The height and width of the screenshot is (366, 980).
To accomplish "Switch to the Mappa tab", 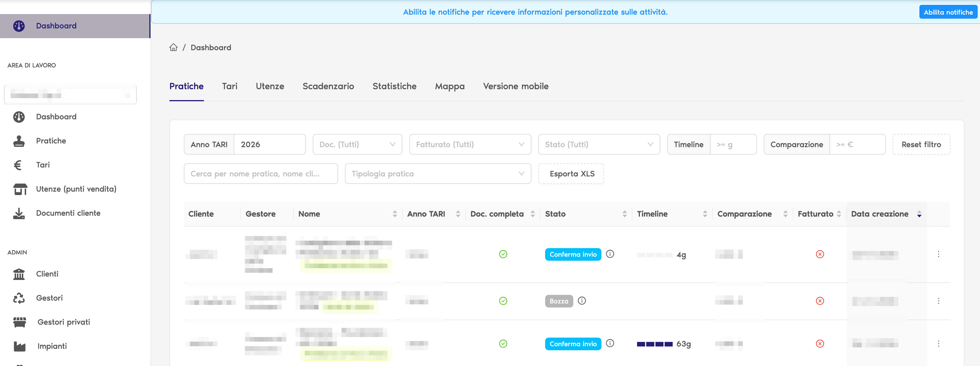I will tap(450, 86).
